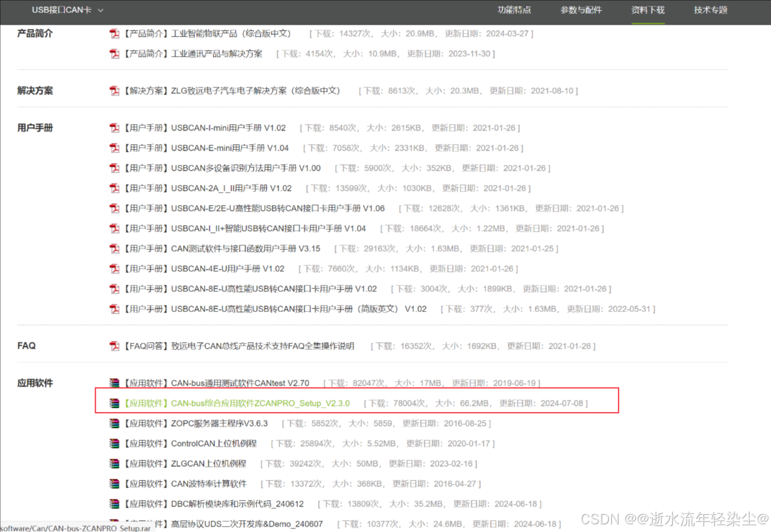Screen dimensions: 771x532
Task: Click PDF icon for USBCAN-E/2E-U manual
Action: point(114,209)
